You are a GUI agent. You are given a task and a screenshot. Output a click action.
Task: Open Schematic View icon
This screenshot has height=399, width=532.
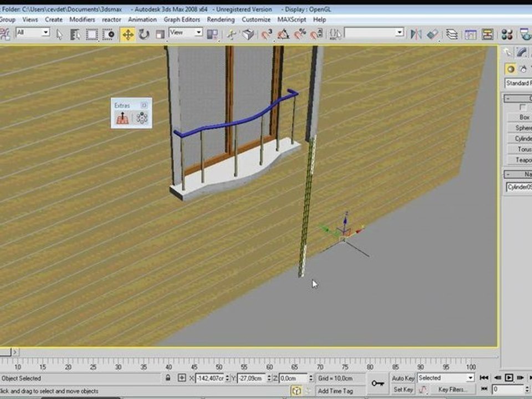click(x=487, y=34)
